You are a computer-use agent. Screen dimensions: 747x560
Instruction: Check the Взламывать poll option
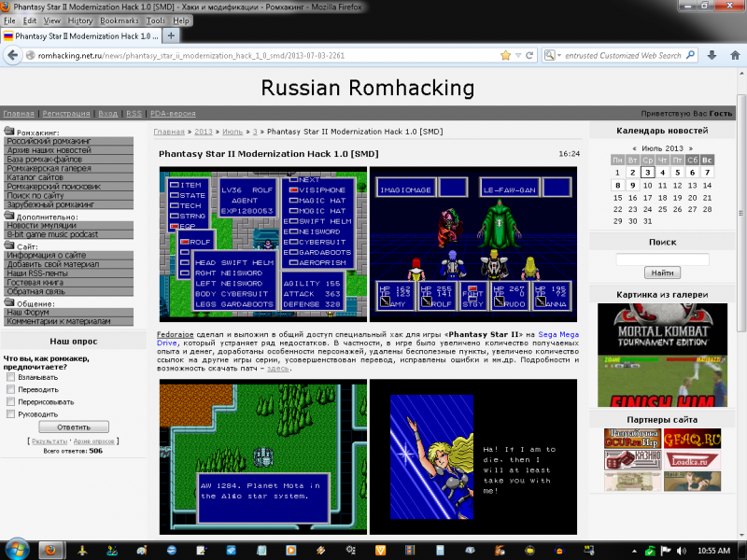click(11, 377)
